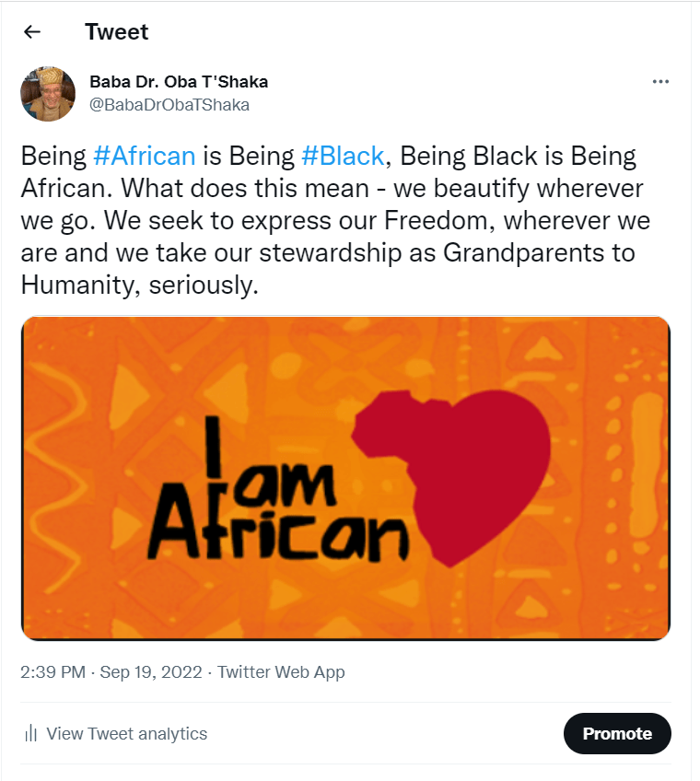The height and width of the screenshot is (781, 700).
Task: Open the #African hashtag
Action: click(x=145, y=156)
